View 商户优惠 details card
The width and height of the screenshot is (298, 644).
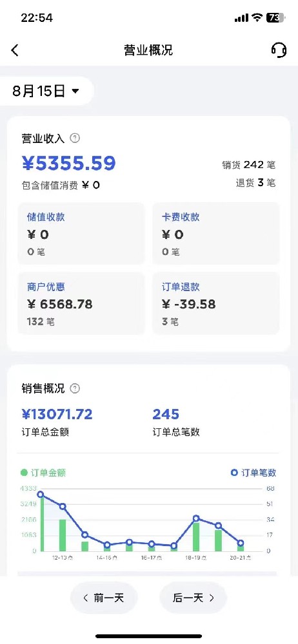[x=81, y=303]
